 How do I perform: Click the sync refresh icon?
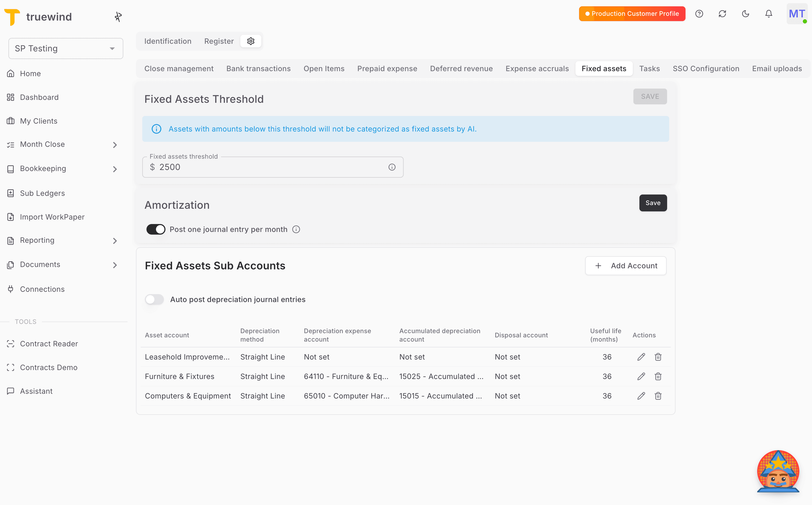(722, 14)
